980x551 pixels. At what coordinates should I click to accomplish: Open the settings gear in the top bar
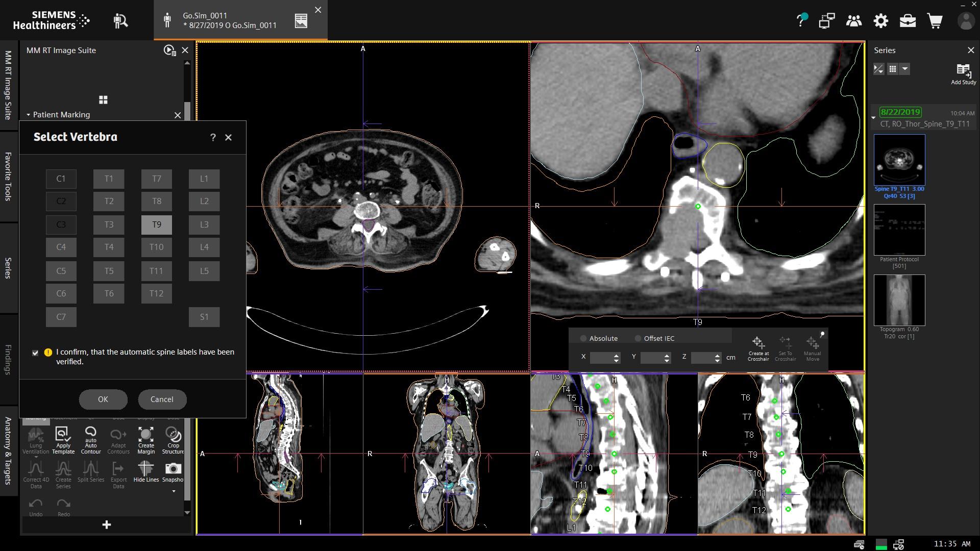coord(881,21)
